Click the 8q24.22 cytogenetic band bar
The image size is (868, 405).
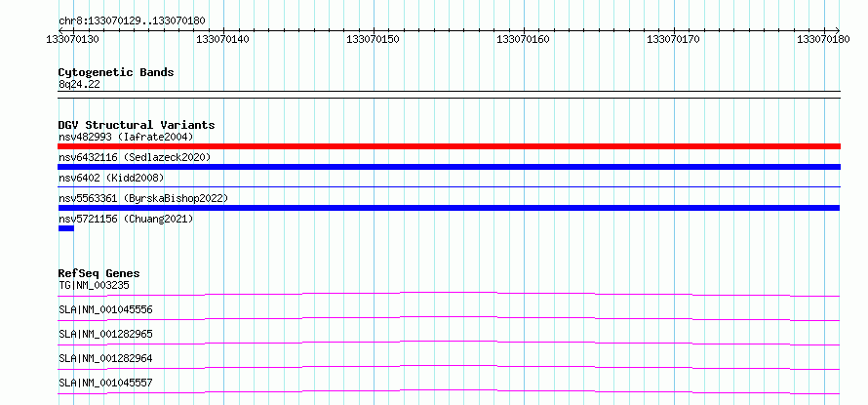click(x=449, y=95)
